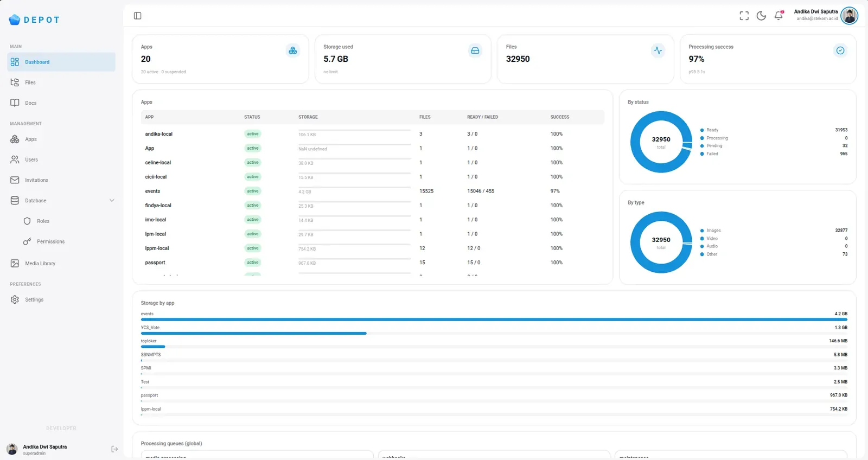Click the Storage used drive icon

(475, 50)
